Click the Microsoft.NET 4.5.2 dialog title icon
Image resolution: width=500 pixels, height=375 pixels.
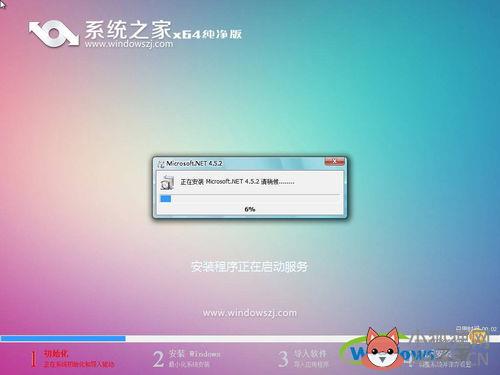pyautogui.click(x=161, y=164)
